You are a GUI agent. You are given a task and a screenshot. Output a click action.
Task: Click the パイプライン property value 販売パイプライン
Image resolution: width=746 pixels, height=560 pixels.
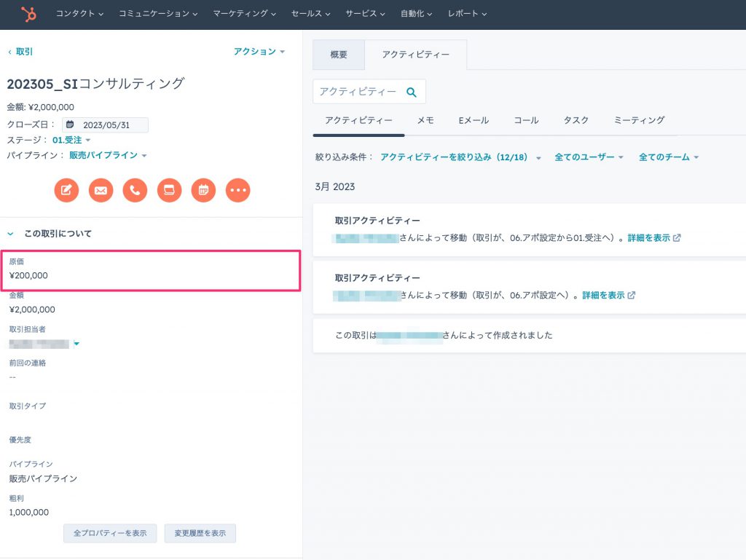coord(43,478)
